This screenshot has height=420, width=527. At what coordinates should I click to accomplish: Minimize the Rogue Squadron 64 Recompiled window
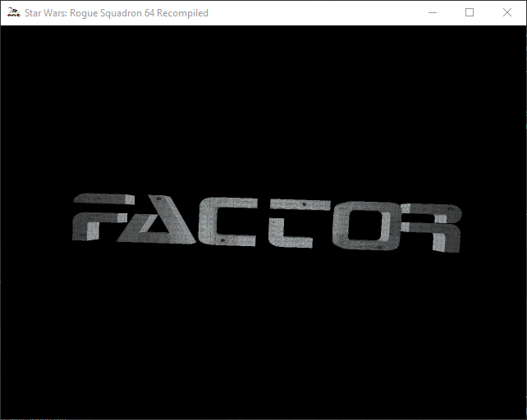[433, 13]
